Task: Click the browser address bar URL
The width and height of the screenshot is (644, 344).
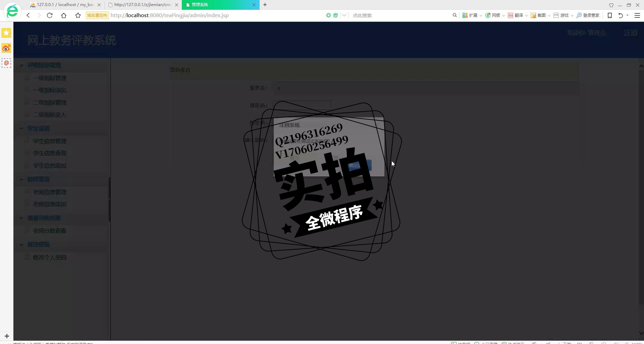Action: [x=170, y=15]
